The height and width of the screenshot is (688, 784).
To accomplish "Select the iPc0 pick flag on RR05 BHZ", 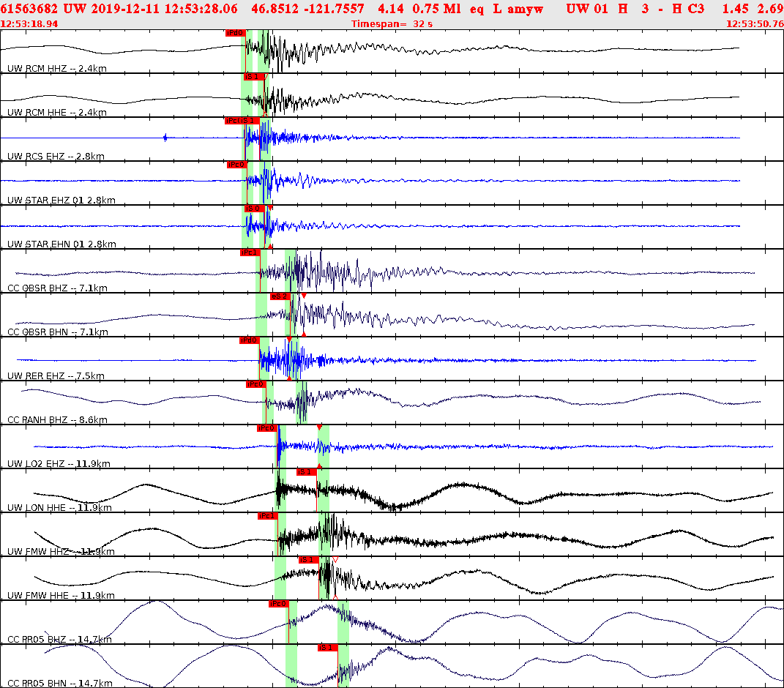I will pyautogui.click(x=278, y=604).
